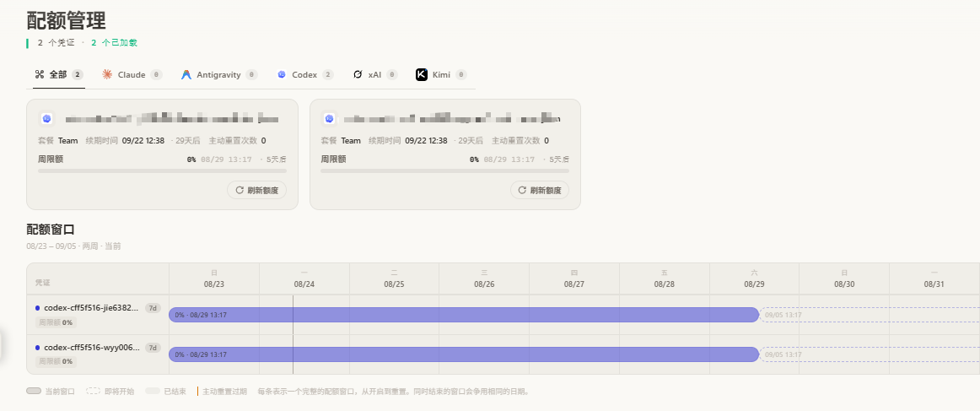Click the wyy006 upcoming 09/05 13:17 window
Viewport: 980px width, 411px height.
click(870, 354)
